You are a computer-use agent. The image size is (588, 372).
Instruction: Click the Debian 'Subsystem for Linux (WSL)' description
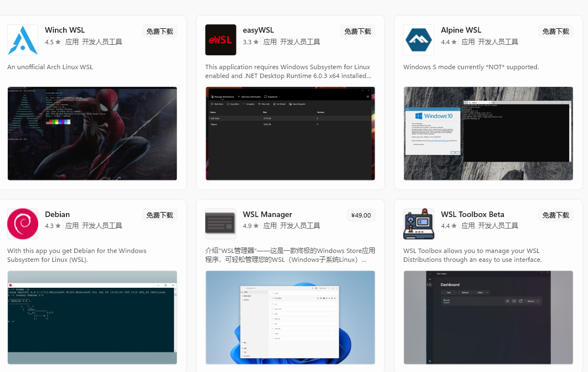77,256
